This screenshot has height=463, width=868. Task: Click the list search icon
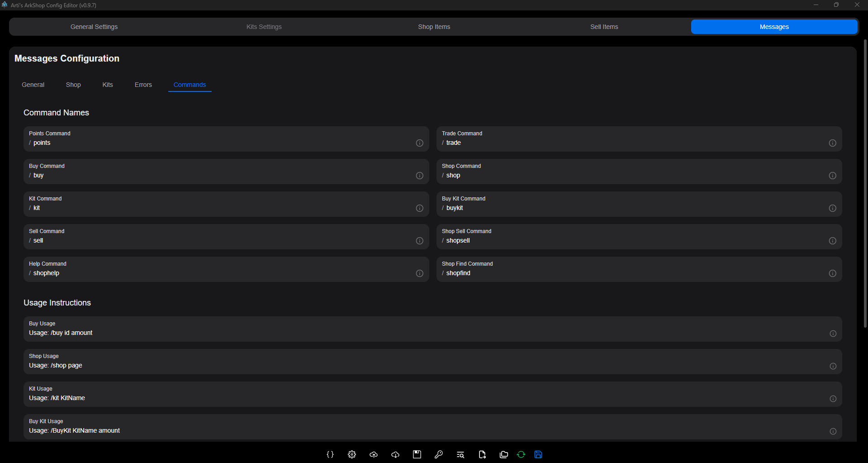(x=460, y=454)
